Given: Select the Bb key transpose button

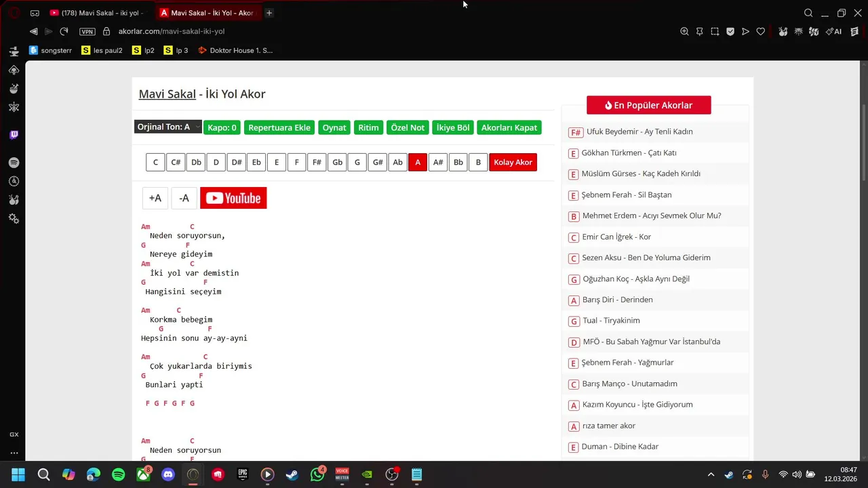Looking at the screenshot, I should coord(458,162).
